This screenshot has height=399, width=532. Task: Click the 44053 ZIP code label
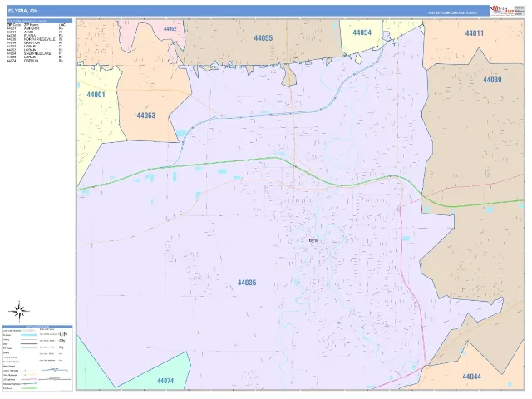tap(146, 116)
